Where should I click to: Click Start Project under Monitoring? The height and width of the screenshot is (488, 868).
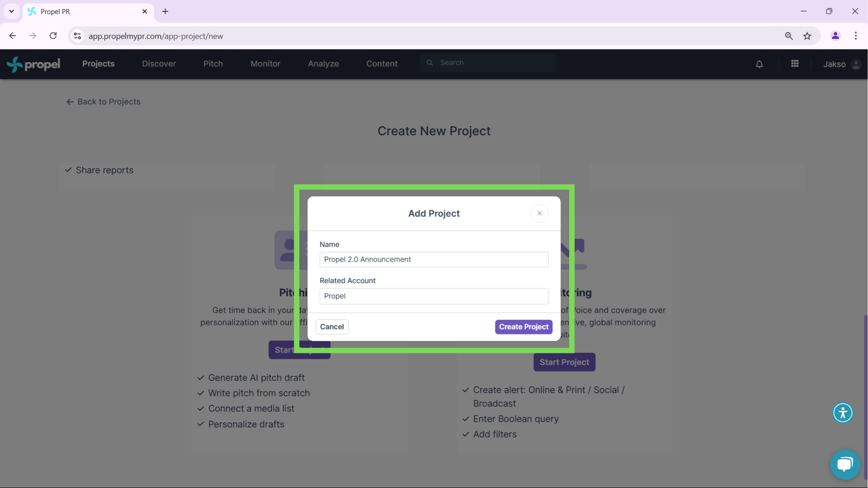pyautogui.click(x=564, y=362)
